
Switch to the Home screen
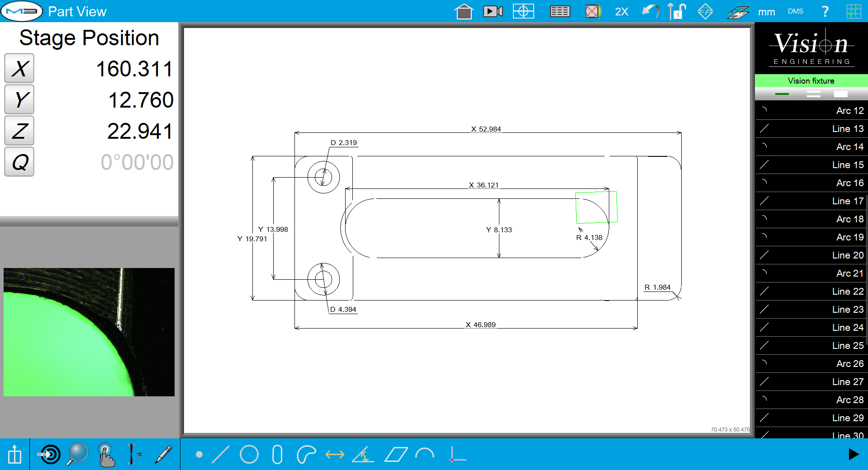click(464, 11)
